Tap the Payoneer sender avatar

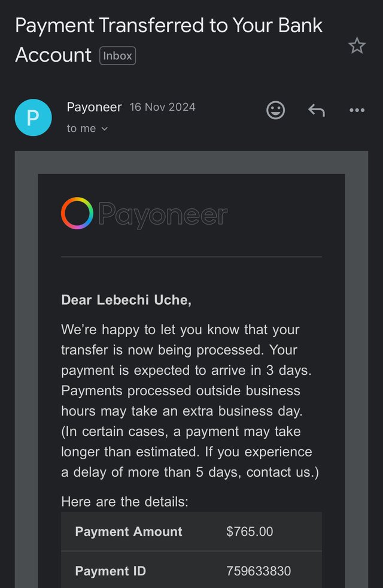point(34,117)
